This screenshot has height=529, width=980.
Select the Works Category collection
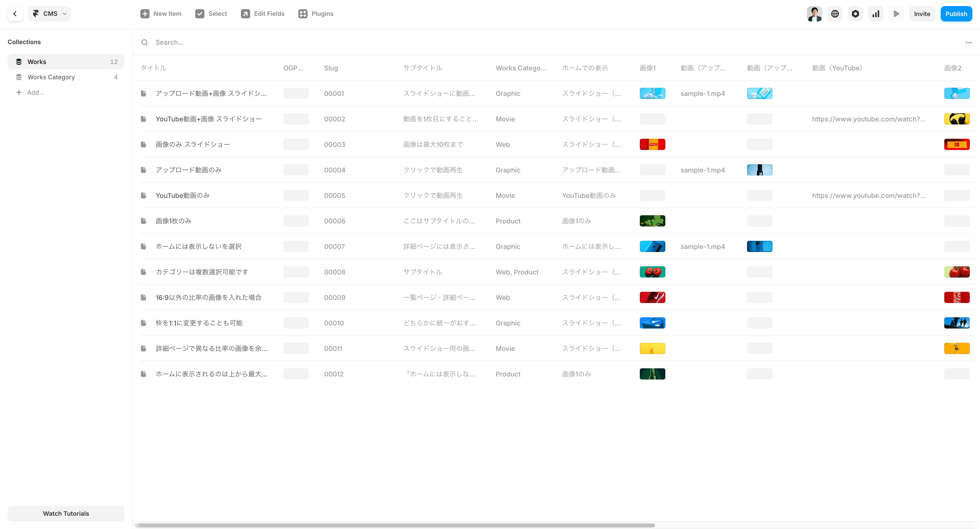(x=66, y=77)
